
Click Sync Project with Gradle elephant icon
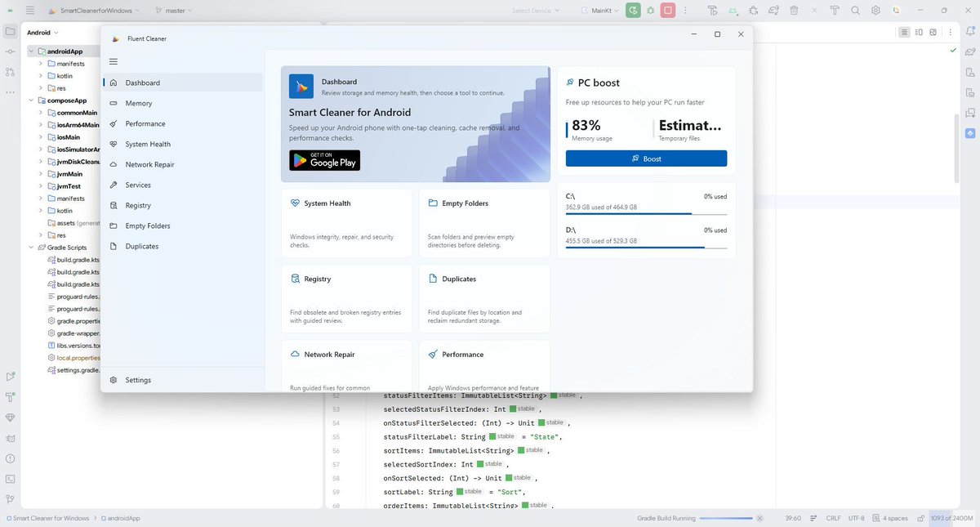[773, 11]
